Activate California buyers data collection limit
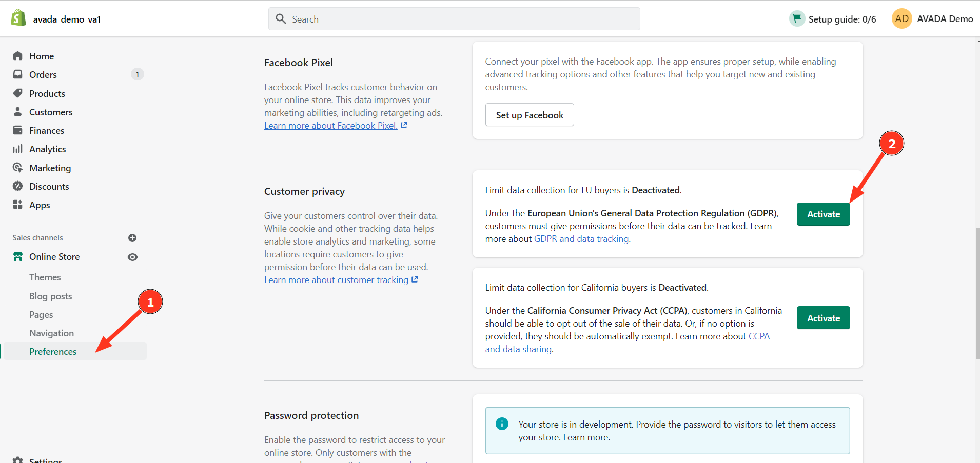Viewport: 980px width, 463px height. [x=823, y=318]
